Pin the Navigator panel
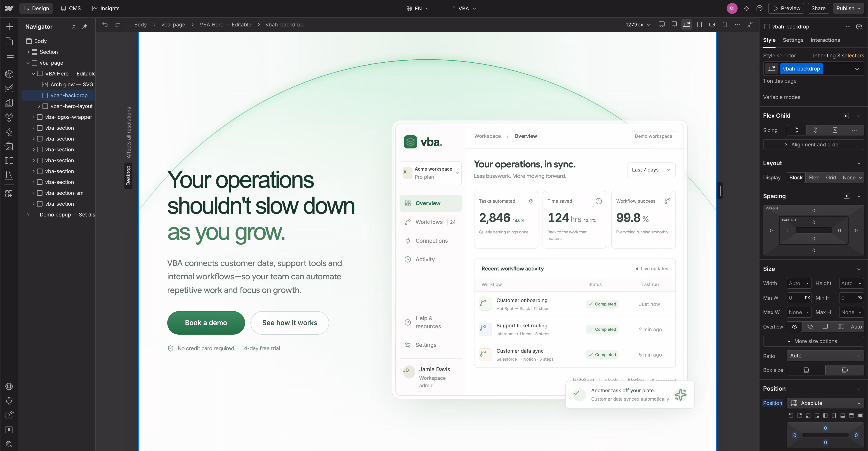Image resolution: width=868 pixels, height=451 pixels. click(85, 26)
